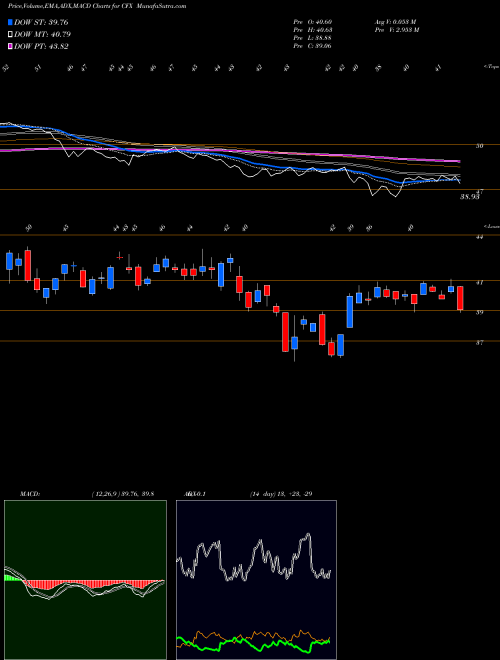Click the last red candlestick on the chart
500x660 pixels.
(x=460, y=298)
